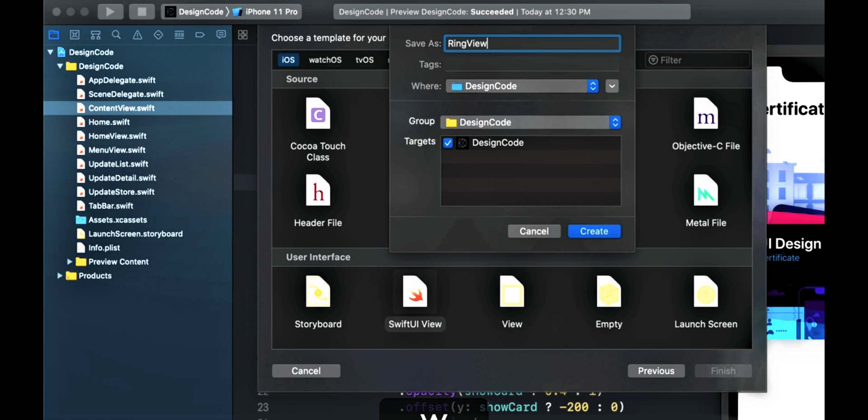Choose the Storyboard template
Image resolution: width=868 pixels, height=420 pixels.
(318, 302)
